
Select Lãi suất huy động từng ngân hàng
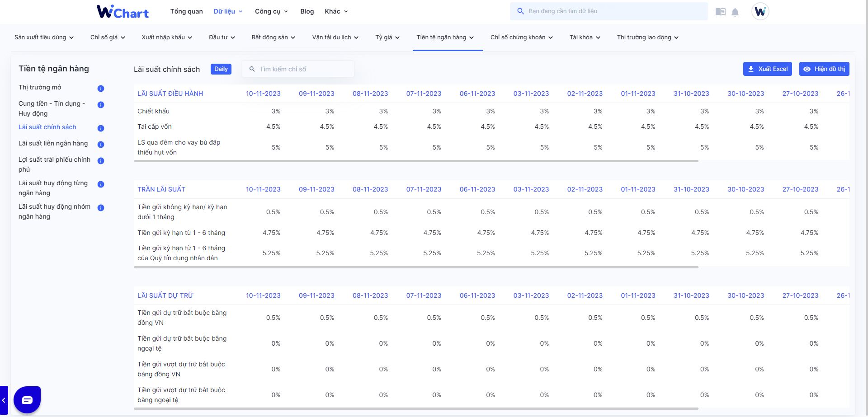click(x=53, y=188)
